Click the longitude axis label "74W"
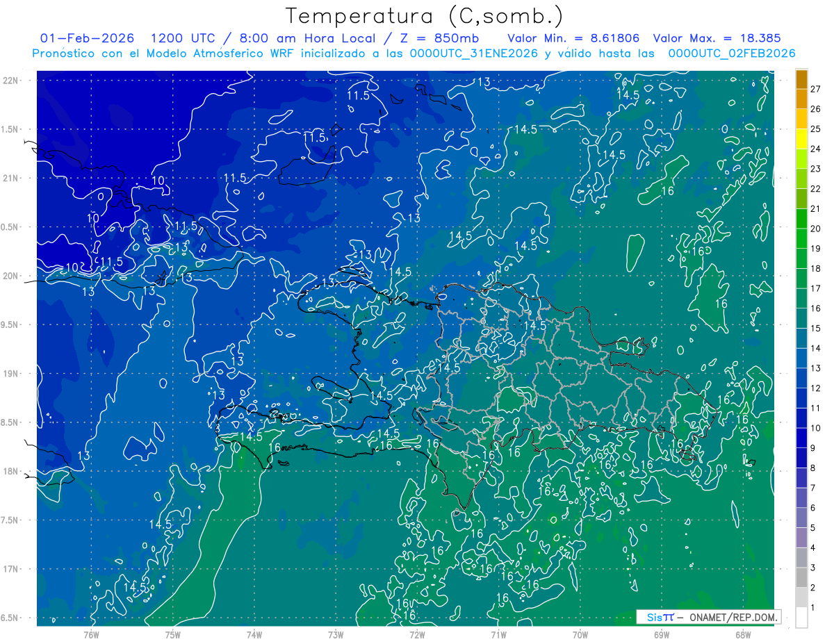The height and width of the screenshot is (644, 834). (x=254, y=634)
